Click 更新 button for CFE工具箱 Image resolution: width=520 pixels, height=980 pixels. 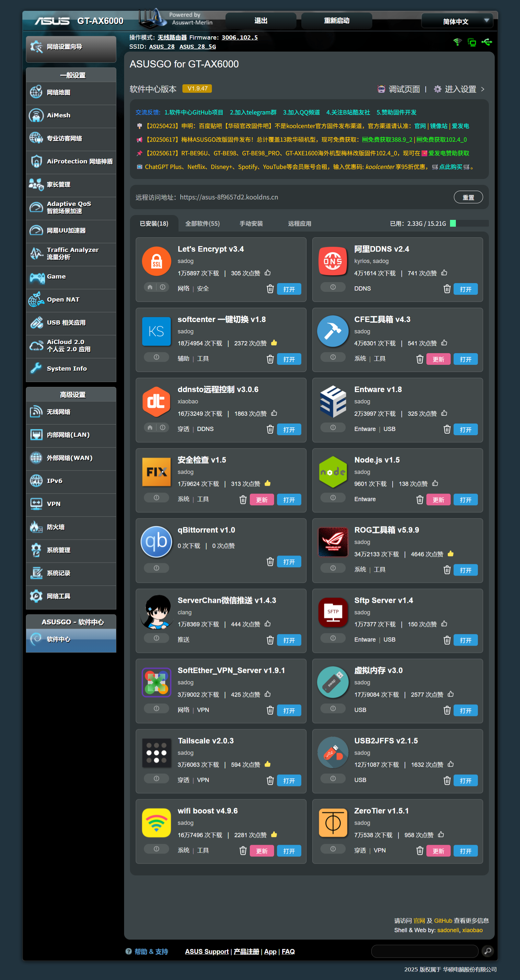coord(438,359)
